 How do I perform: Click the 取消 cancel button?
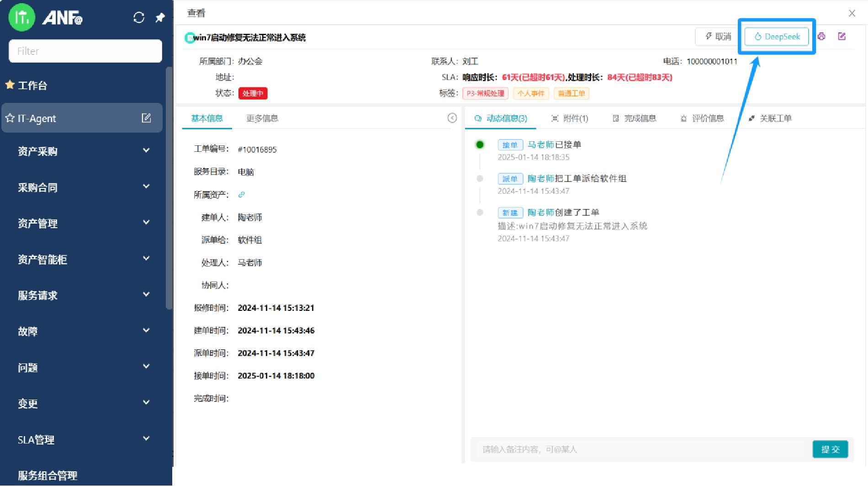[x=718, y=37]
